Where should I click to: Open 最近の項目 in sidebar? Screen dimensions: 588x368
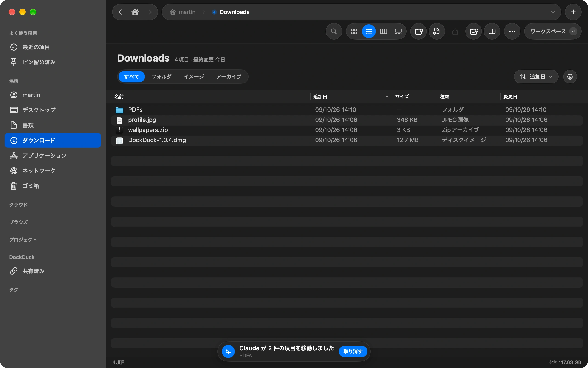coord(53,47)
